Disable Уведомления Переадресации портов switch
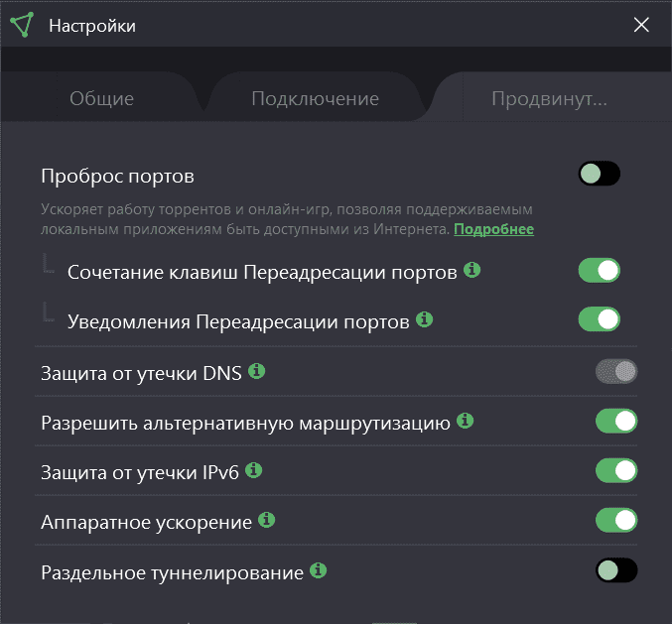 coord(599,319)
